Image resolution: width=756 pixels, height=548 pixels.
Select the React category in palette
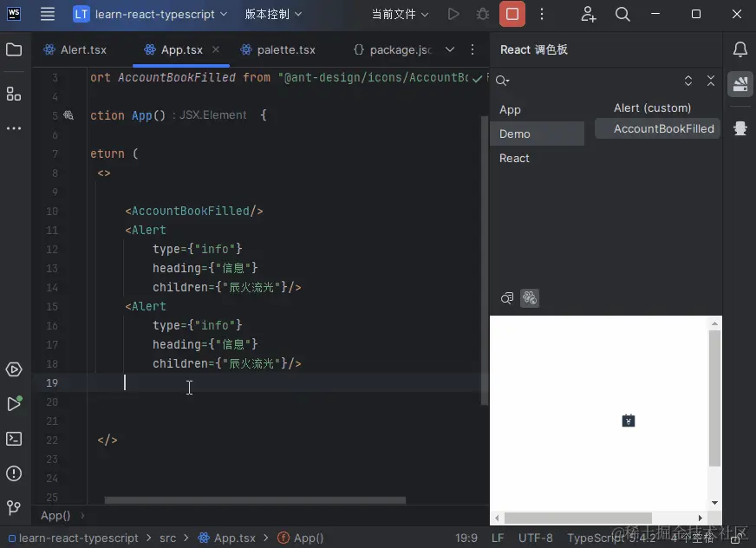tap(537, 158)
